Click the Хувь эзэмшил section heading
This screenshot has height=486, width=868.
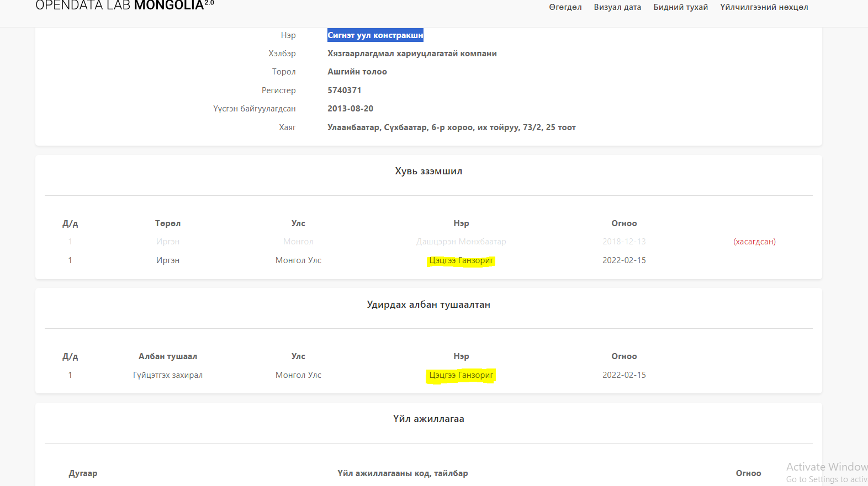[428, 171]
